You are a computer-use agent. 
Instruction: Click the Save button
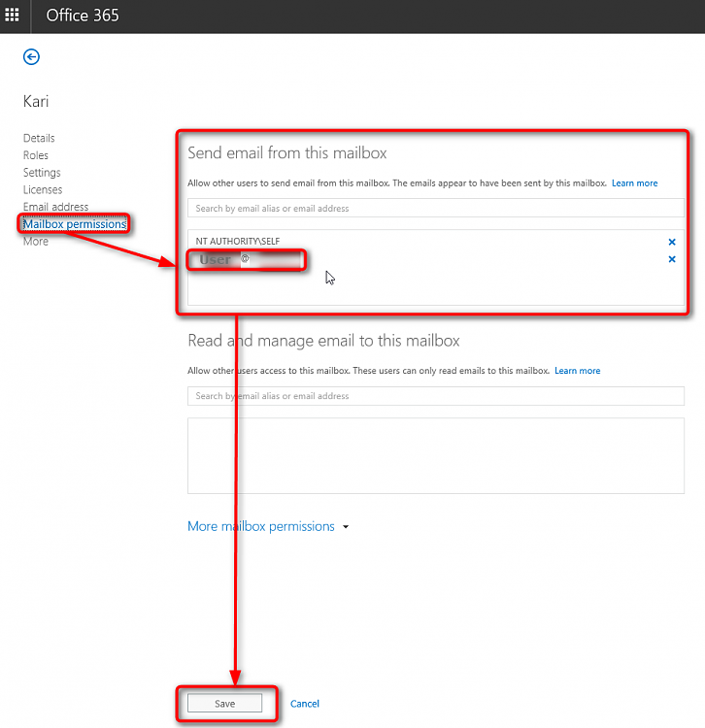(x=224, y=704)
